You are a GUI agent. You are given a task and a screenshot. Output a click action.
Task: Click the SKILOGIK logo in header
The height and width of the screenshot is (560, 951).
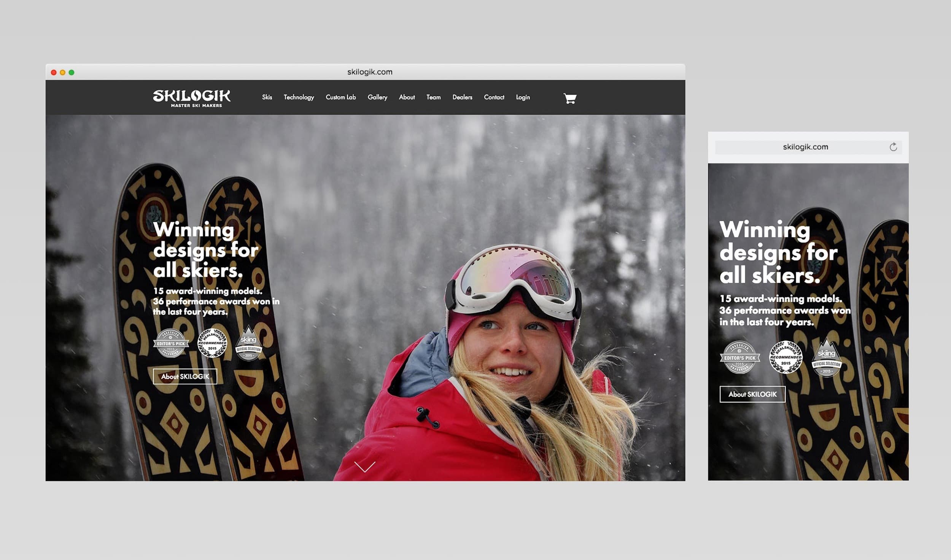pos(191,98)
